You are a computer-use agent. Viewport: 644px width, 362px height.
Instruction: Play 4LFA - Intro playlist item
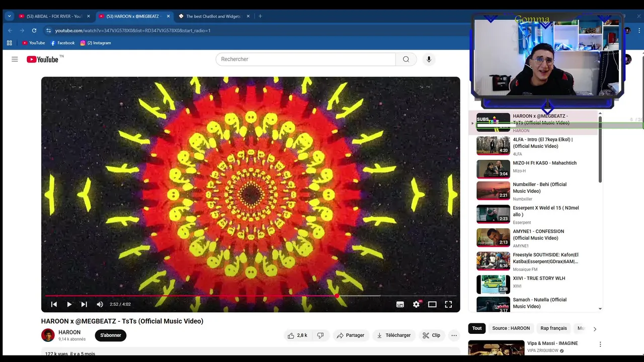coord(534,146)
